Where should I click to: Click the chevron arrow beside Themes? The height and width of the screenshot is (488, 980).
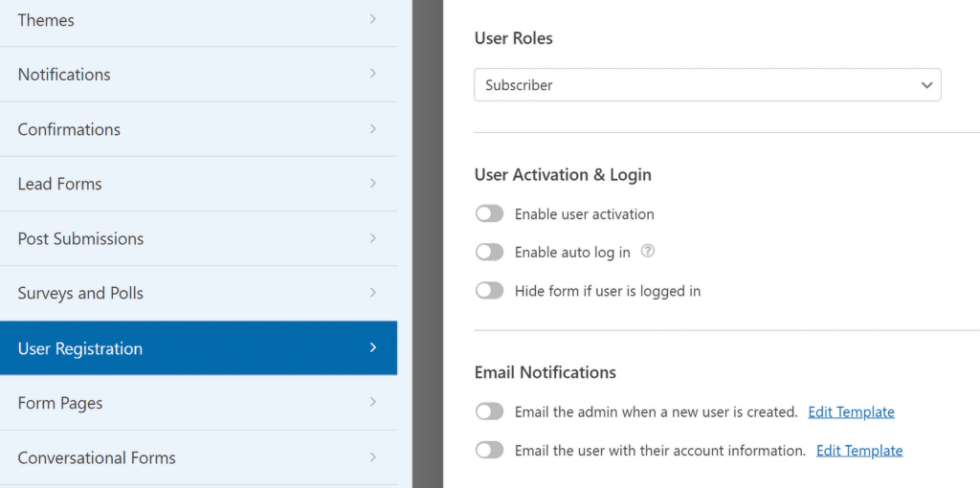coord(373,19)
